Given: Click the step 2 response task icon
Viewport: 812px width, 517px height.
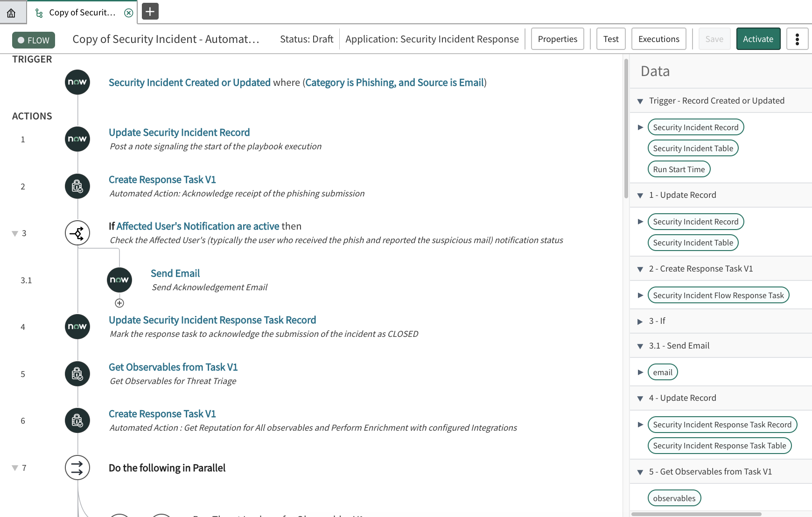Looking at the screenshot, I should pos(77,186).
